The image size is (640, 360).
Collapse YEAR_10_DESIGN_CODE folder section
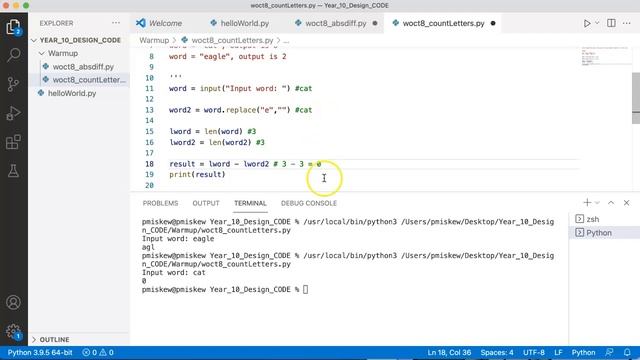coord(79,40)
